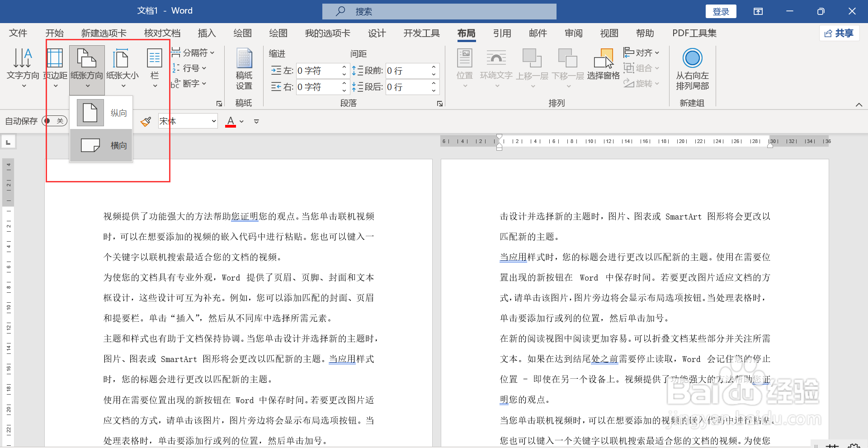
Task: Switch to the 设计 design tab
Action: [x=377, y=33]
